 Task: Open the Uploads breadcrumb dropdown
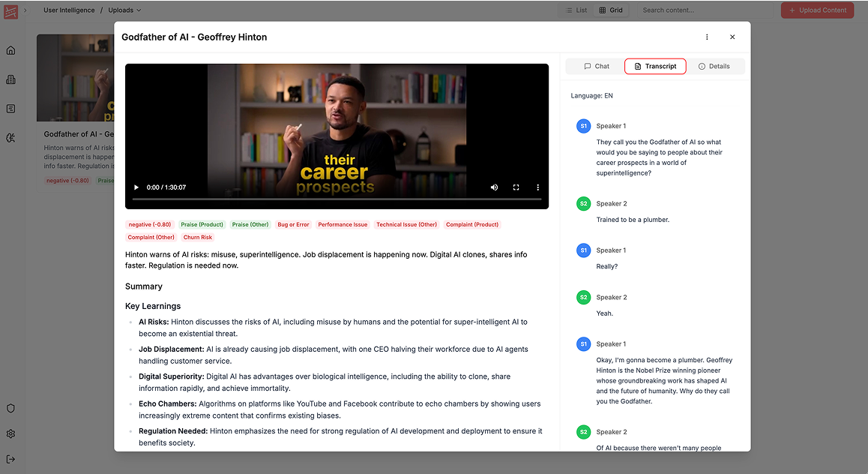tap(124, 10)
